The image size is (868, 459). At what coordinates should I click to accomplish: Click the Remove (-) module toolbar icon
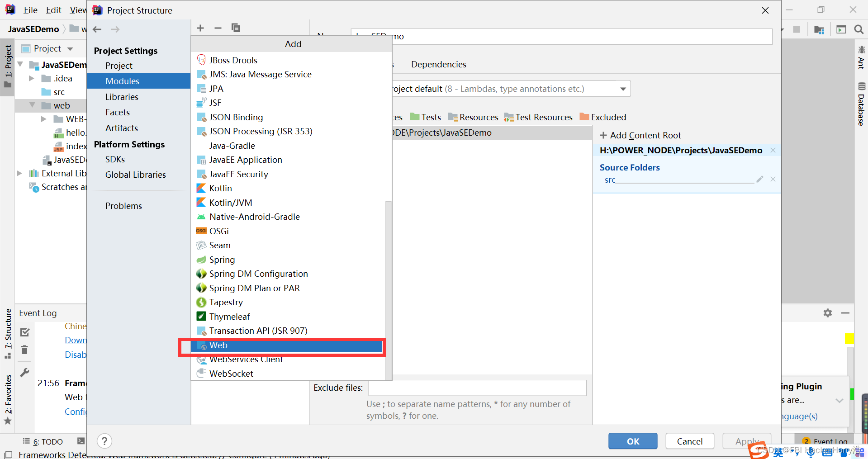218,28
